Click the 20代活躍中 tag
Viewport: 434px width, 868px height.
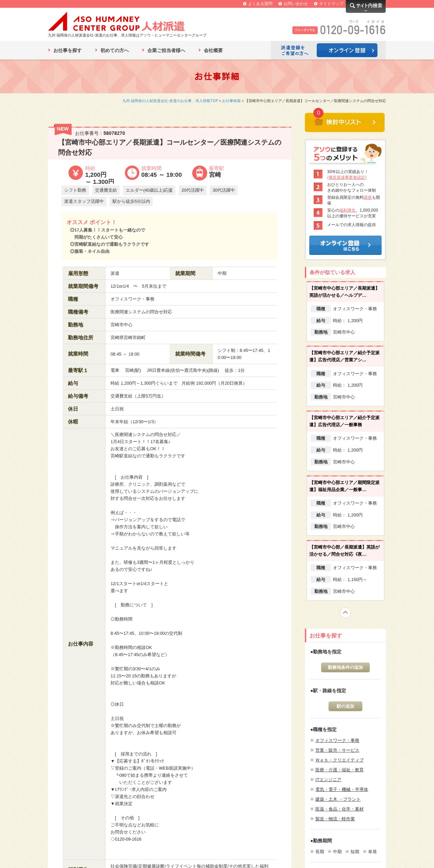coord(193,190)
